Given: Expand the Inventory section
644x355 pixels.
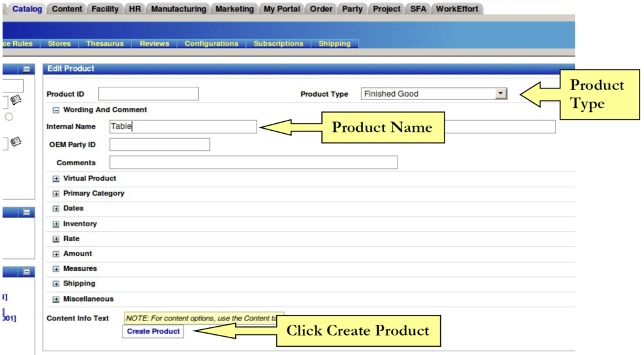Looking at the screenshot, I should 56,224.
